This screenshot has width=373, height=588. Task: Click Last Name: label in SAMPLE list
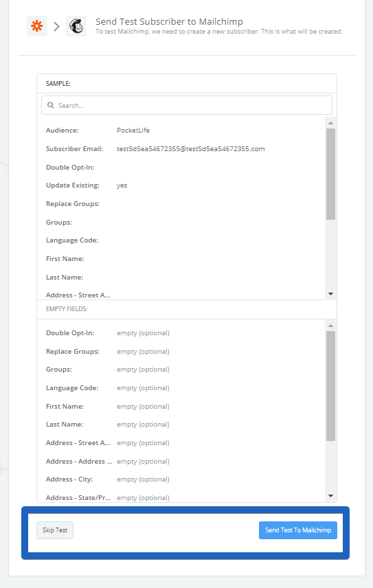[x=65, y=277]
